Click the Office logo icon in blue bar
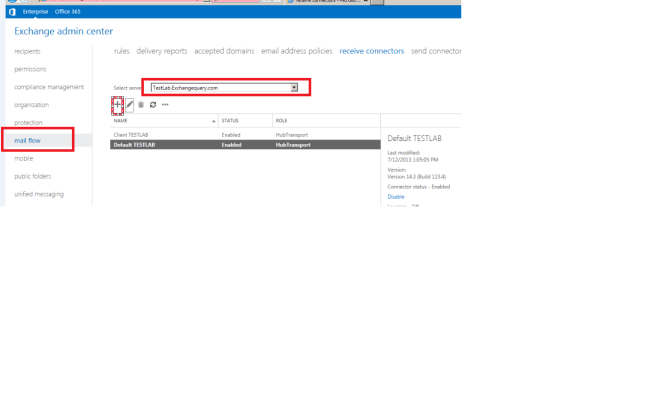Image resolution: width=650 pixels, height=410 pixels. point(12,12)
